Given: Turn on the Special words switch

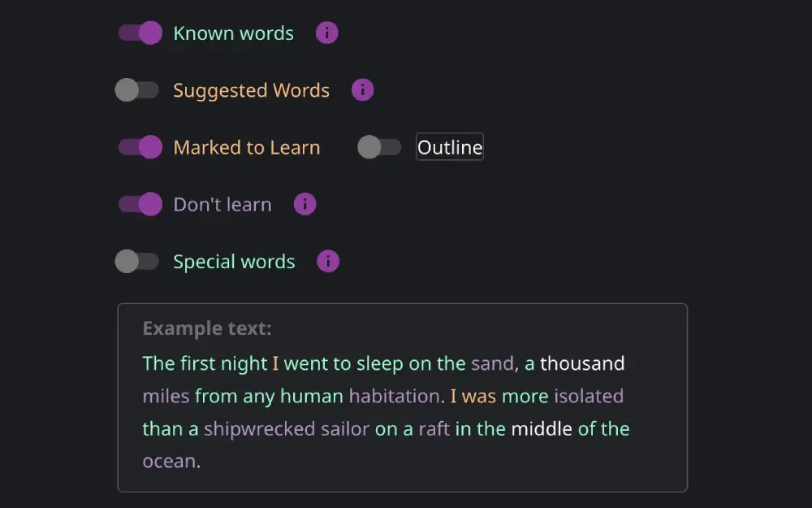Looking at the screenshot, I should pyautogui.click(x=137, y=262).
